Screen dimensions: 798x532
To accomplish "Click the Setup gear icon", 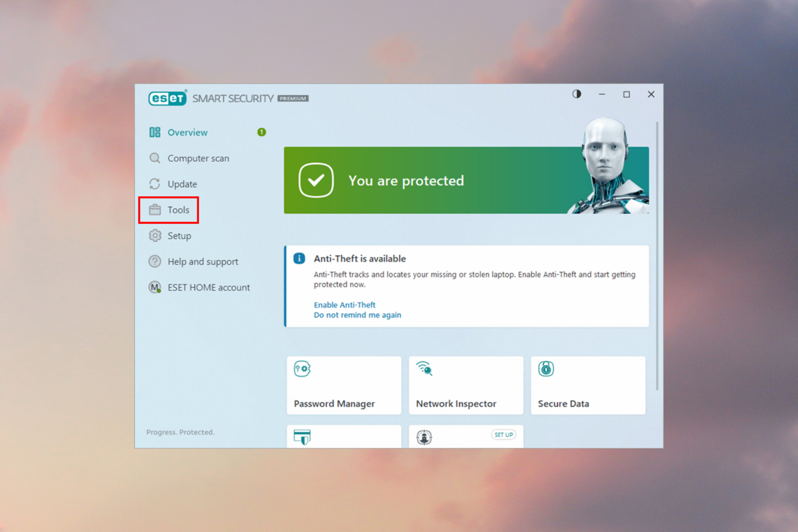I will pos(155,236).
